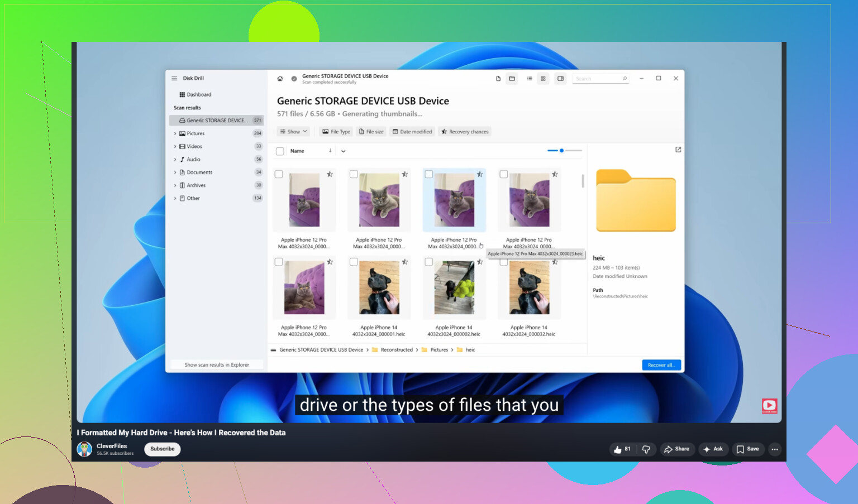
Task: Go to heic breadcrumb folder
Action: click(466, 350)
